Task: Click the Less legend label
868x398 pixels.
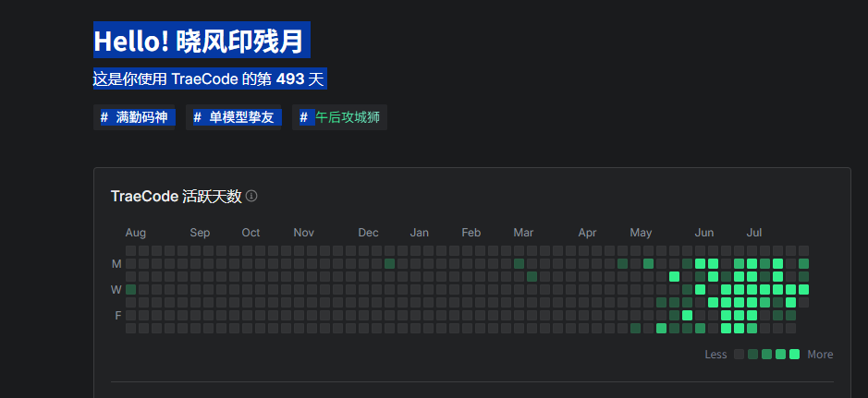Action: point(715,355)
